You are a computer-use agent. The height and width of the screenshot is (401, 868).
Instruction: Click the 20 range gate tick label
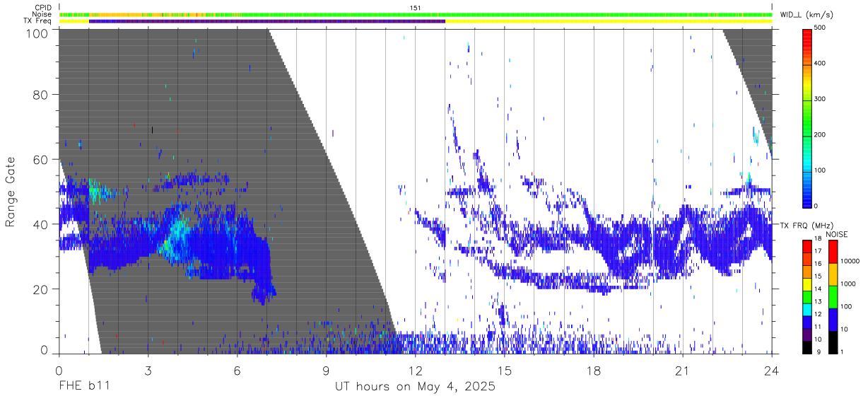click(x=41, y=289)
